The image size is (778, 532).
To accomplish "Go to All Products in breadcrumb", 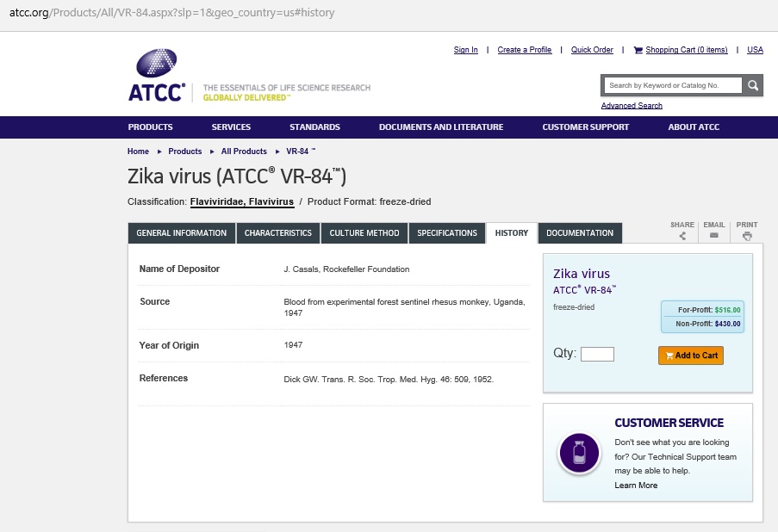I will [244, 152].
